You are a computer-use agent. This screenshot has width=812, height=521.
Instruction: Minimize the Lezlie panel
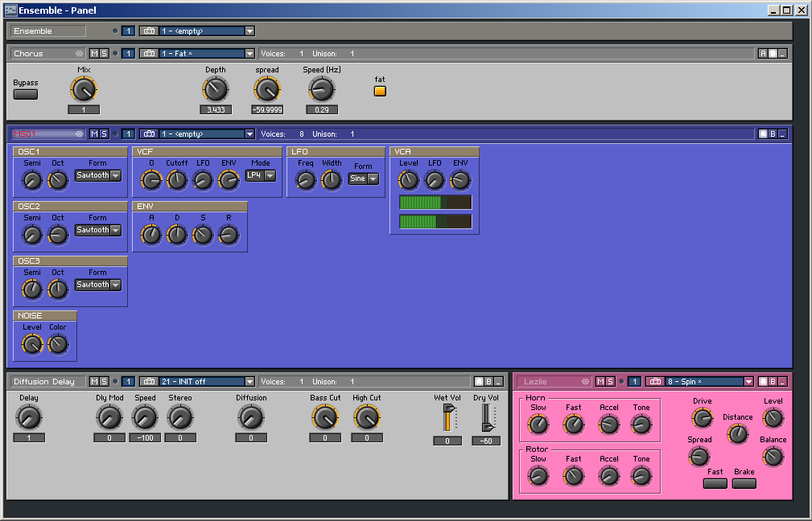pos(782,381)
